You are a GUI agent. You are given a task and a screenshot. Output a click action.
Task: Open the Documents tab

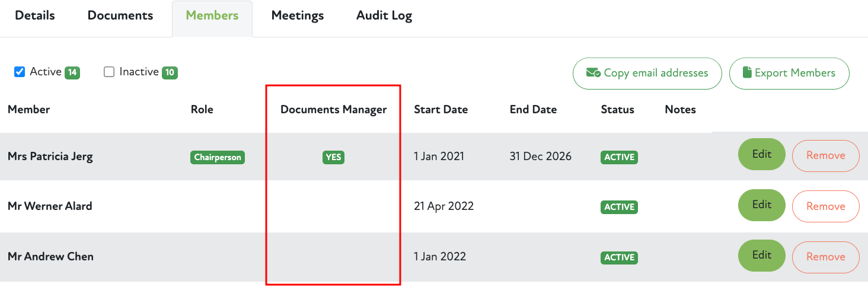[x=120, y=16]
